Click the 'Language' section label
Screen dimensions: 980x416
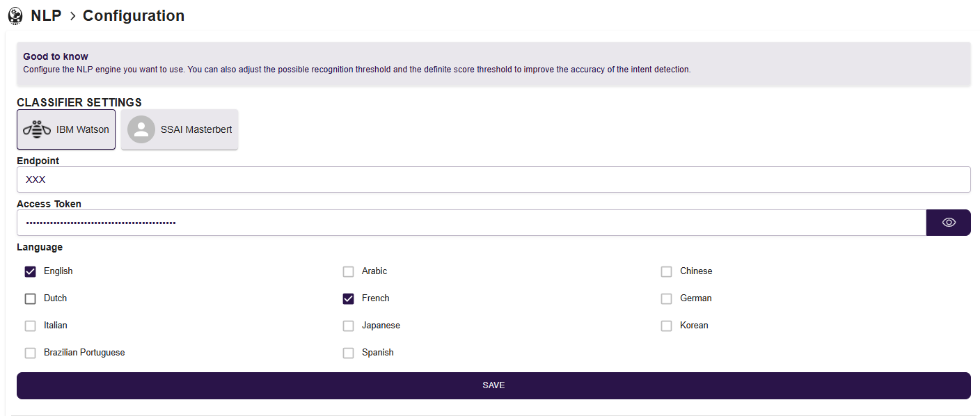point(40,247)
